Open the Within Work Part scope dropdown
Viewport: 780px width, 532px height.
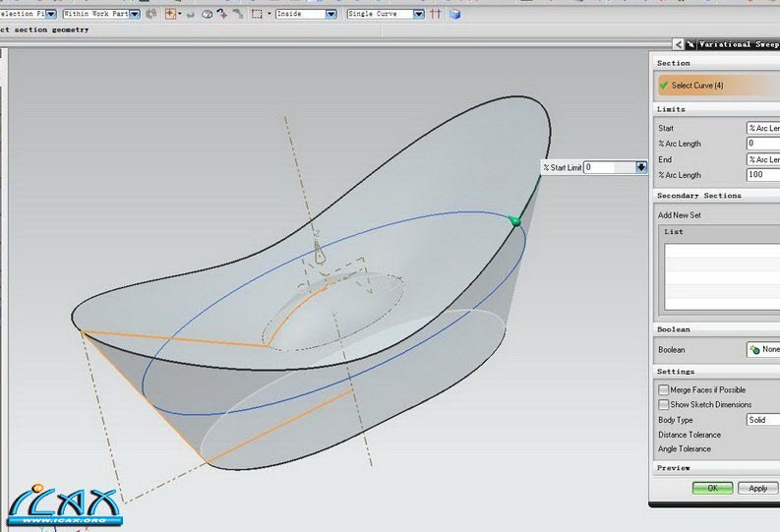pyautogui.click(x=137, y=14)
